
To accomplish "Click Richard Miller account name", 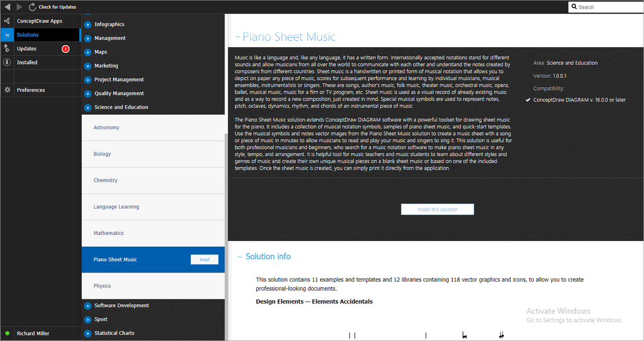I will pos(33,333).
